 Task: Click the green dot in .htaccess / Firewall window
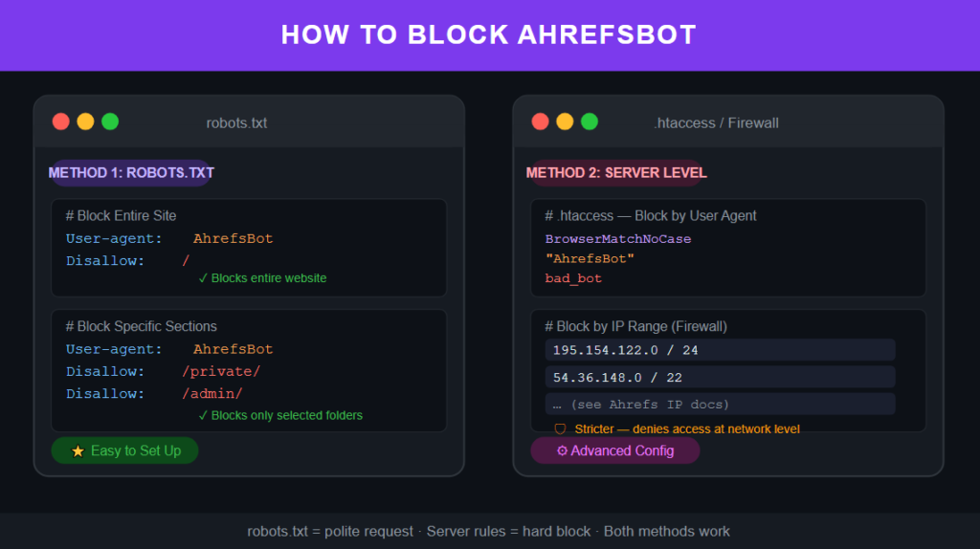tap(590, 121)
